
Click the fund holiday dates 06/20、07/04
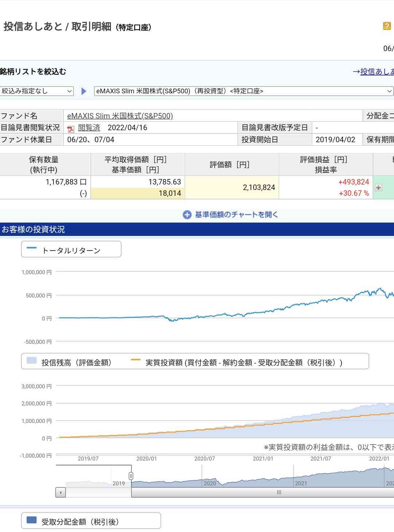[91, 140]
